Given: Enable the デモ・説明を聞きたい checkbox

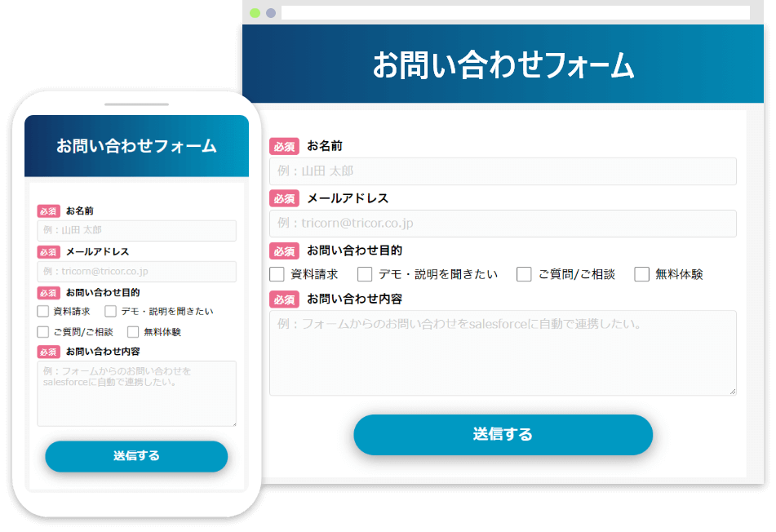Looking at the screenshot, I should [x=365, y=274].
